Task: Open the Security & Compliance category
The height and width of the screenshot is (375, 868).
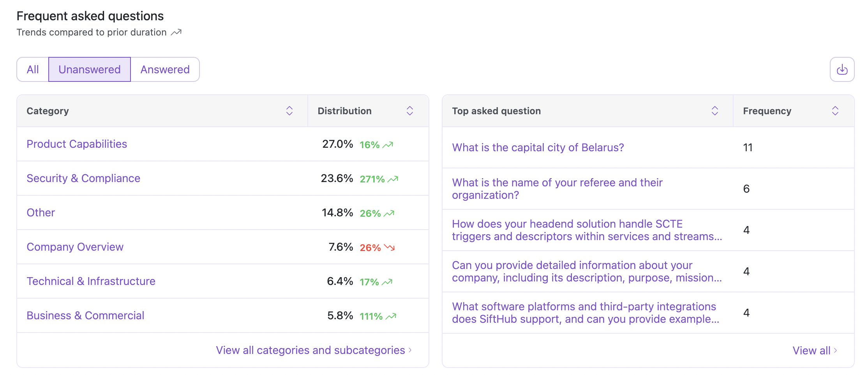Action: click(x=83, y=179)
